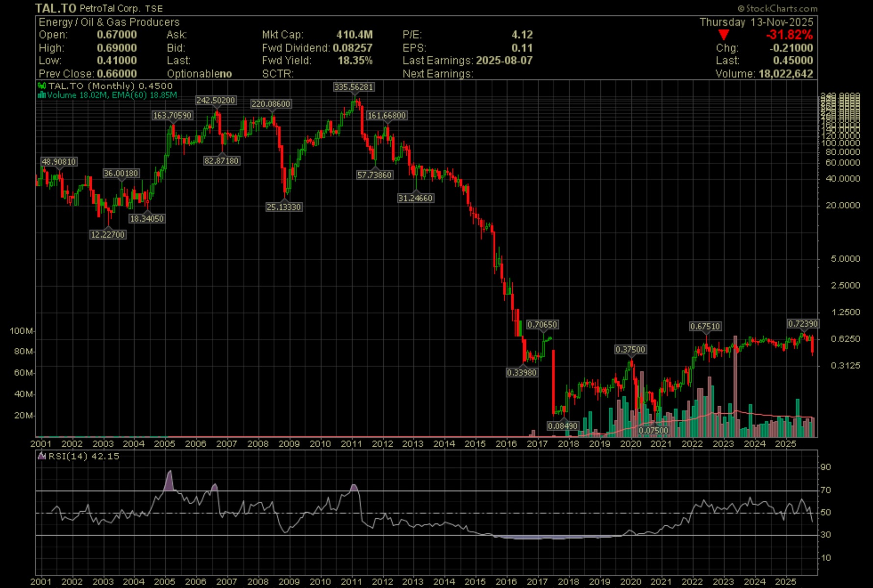The image size is (873, 588).
Task: Click the 161.66800 high price label
Action: pyautogui.click(x=387, y=116)
